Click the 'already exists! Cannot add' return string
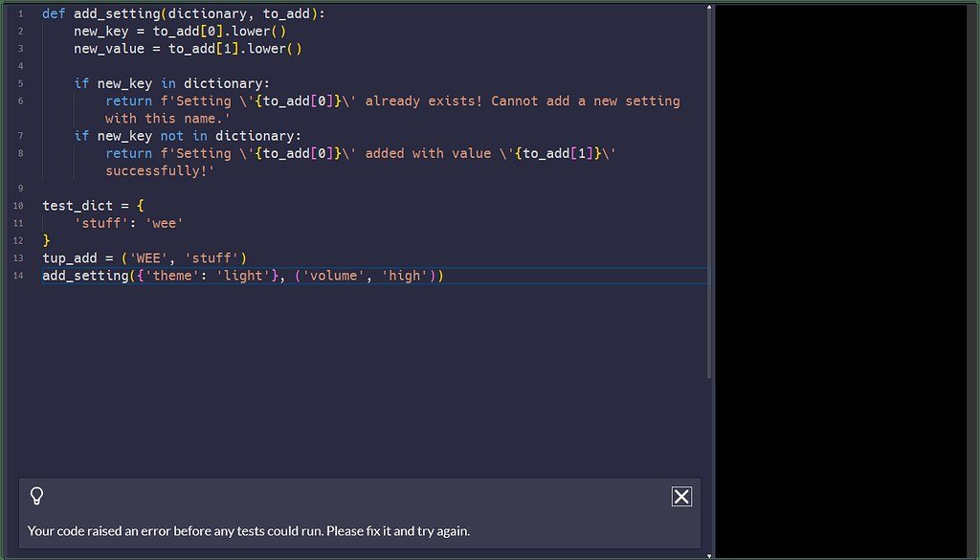The image size is (980, 560). point(392,101)
